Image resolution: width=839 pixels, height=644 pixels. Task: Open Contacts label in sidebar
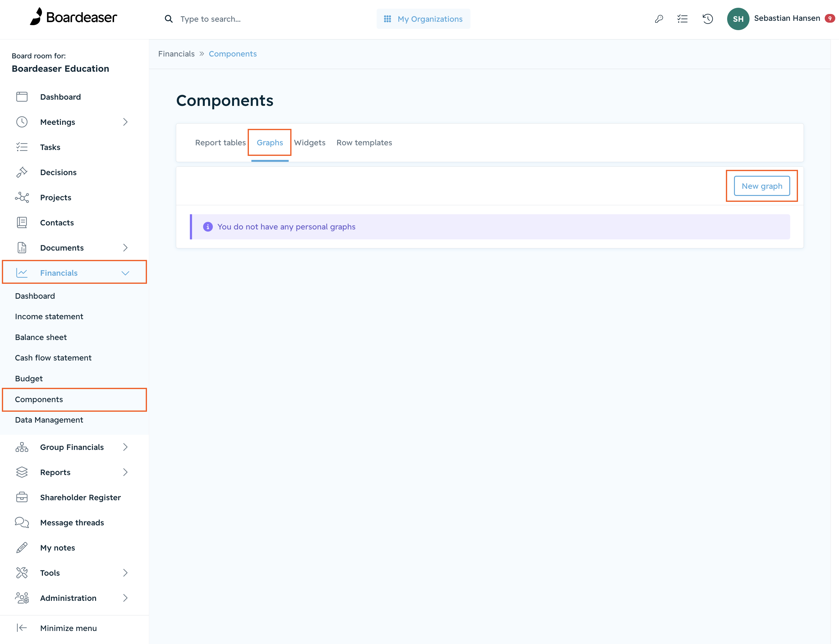57,222
